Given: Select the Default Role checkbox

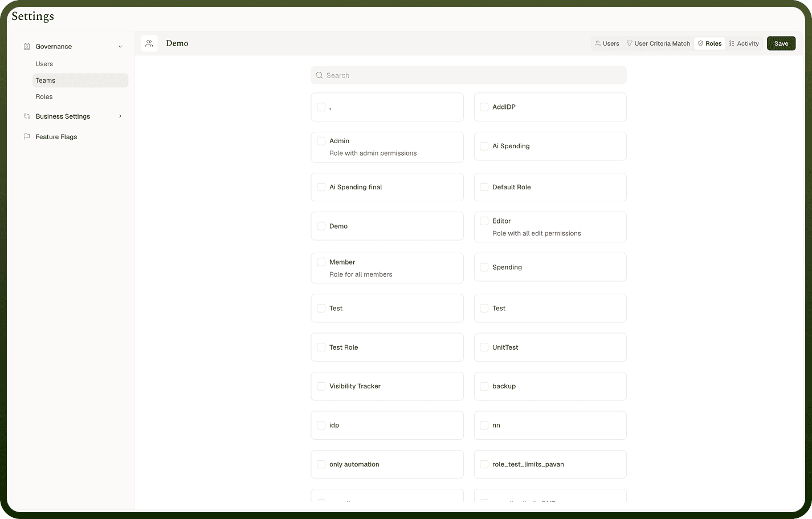Looking at the screenshot, I should point(484,187).
